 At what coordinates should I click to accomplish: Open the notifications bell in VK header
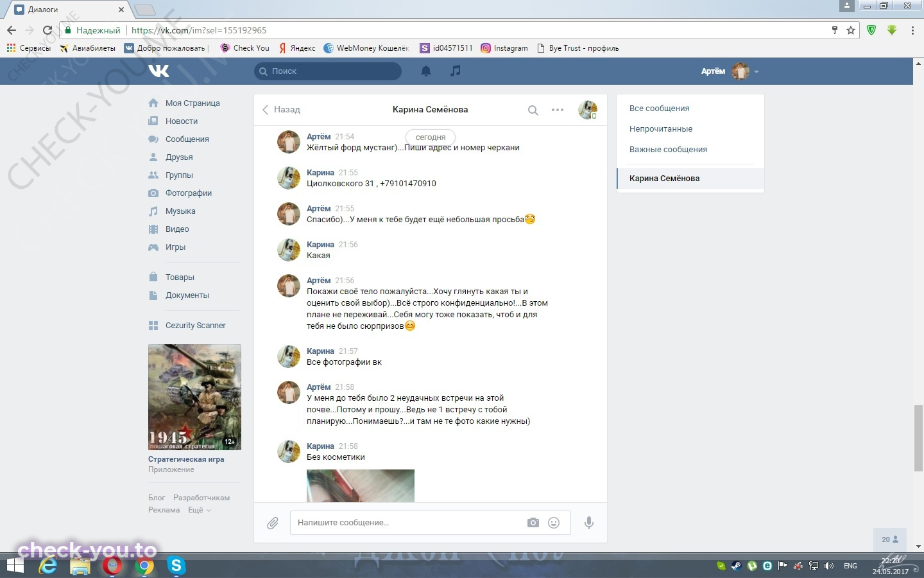(x=425, y=71)
